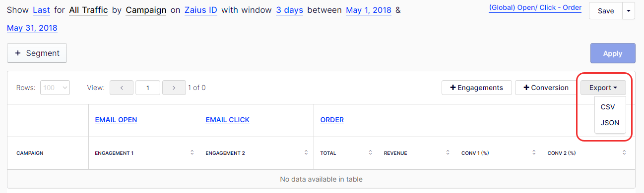Image resolution: width=644 pixels, height=193 pixels.
Task: Open the May 1, 2018 start date
Action: pyautogui.click(x=369, y=10)
